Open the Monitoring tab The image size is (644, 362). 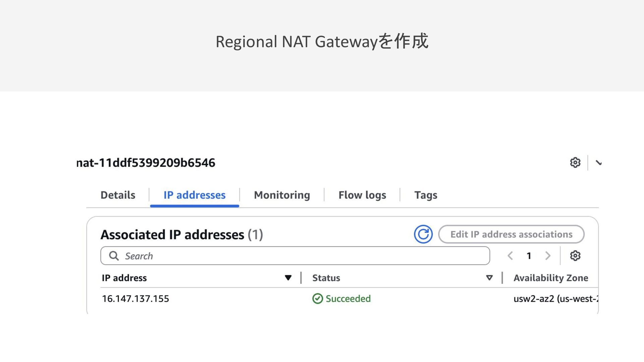tap(282, 195)
